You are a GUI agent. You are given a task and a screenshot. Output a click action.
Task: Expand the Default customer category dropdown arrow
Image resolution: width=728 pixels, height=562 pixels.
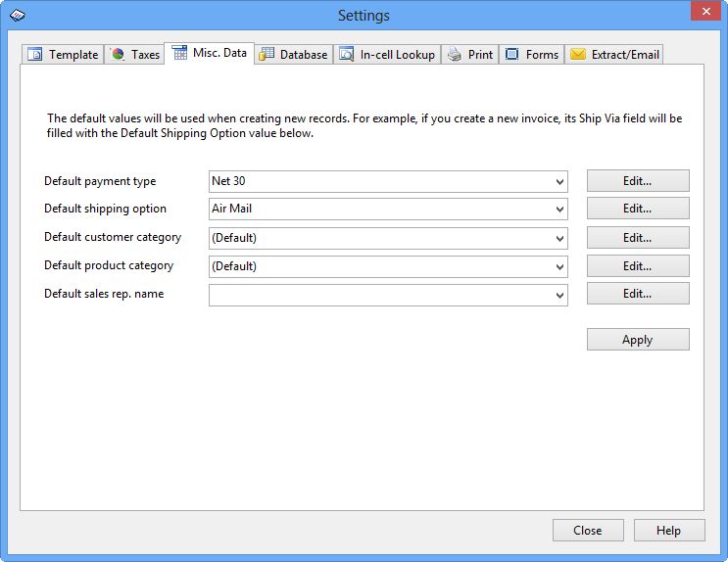point(559,238)
